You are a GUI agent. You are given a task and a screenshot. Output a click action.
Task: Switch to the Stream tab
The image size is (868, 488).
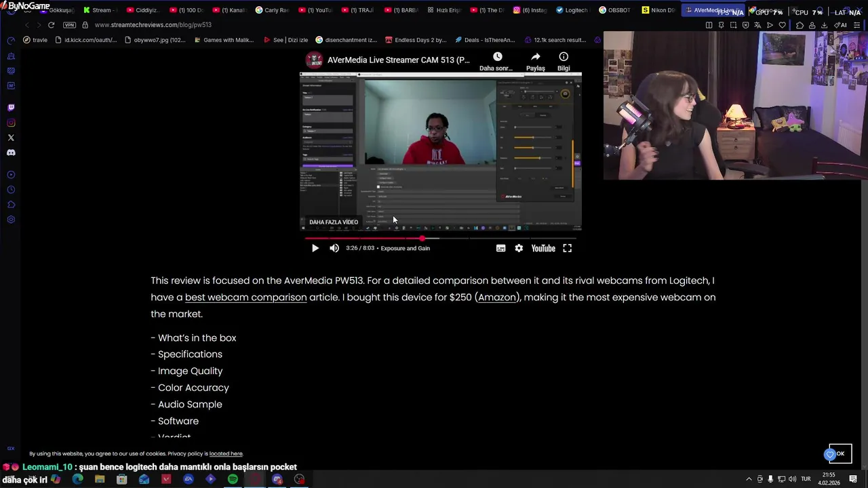[100, 10]
